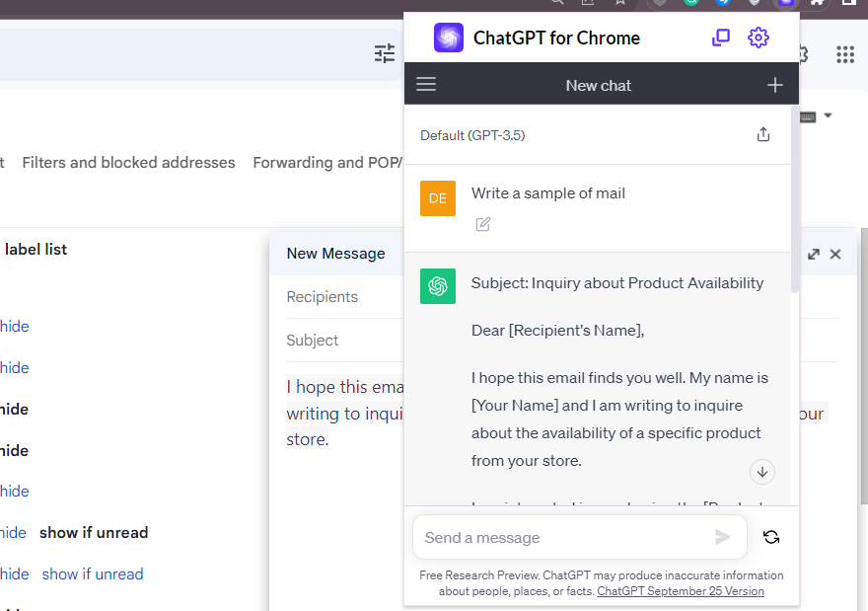Click the bold 'show if unread' option

(x=94, y=532)
